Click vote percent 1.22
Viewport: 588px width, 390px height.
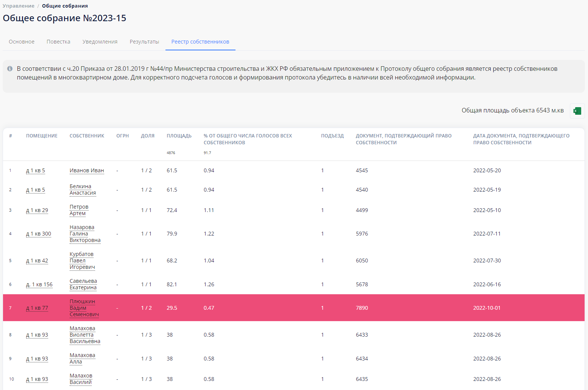click(x=209, y=234)
